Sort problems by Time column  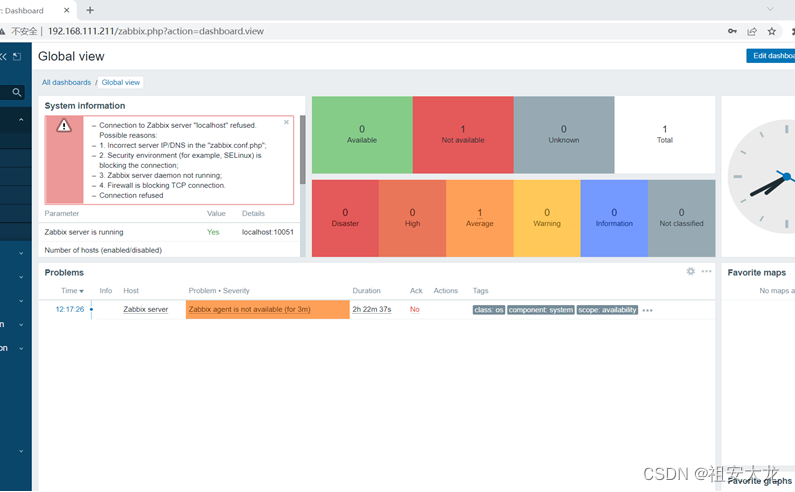click(72, 291)
